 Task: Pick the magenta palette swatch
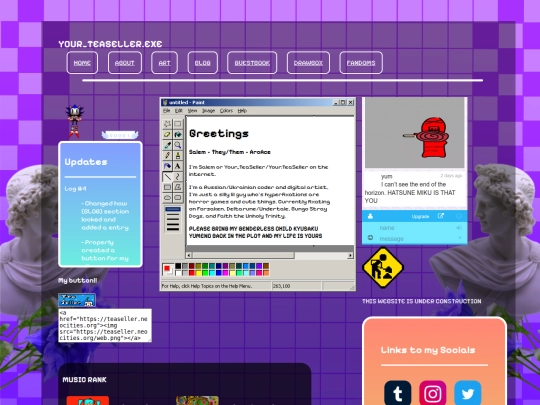coord(225,273)
